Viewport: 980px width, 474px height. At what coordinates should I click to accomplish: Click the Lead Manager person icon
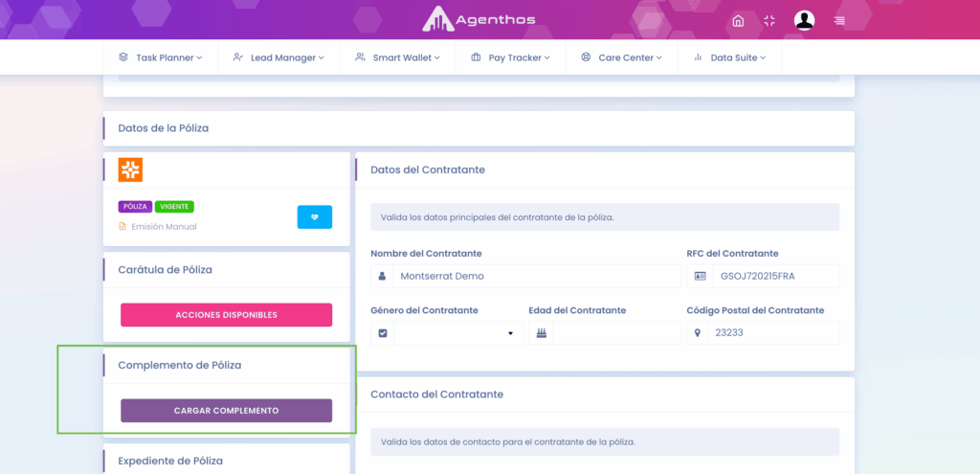point(237,56)
